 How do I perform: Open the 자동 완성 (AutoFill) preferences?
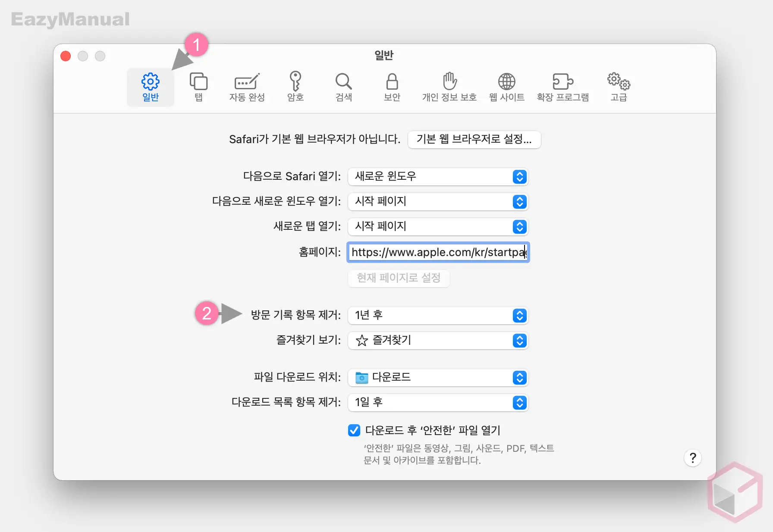tap(247, 87)
